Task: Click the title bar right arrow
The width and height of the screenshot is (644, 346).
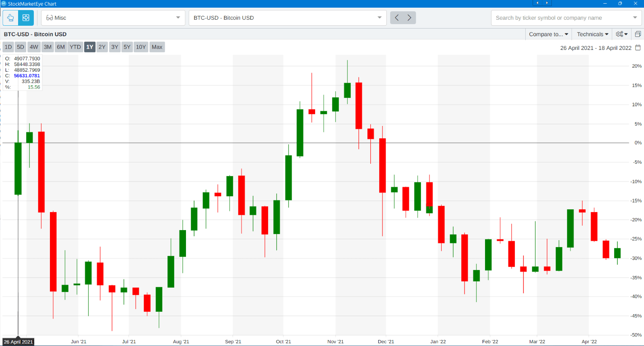Action: click(x=547, y=3)
